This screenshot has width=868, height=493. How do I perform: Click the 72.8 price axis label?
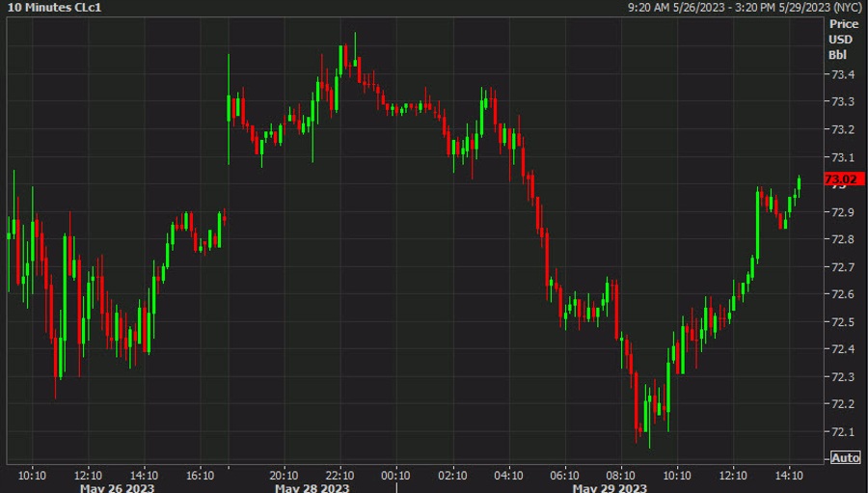(x=843, y=239)
